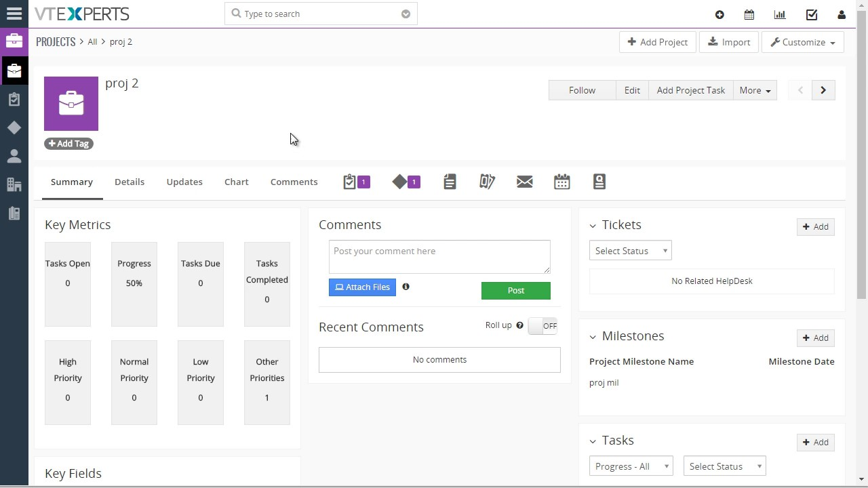868x488 pixels.
Task: Click the calendar icon in the top bar
Action: [749, 14]
